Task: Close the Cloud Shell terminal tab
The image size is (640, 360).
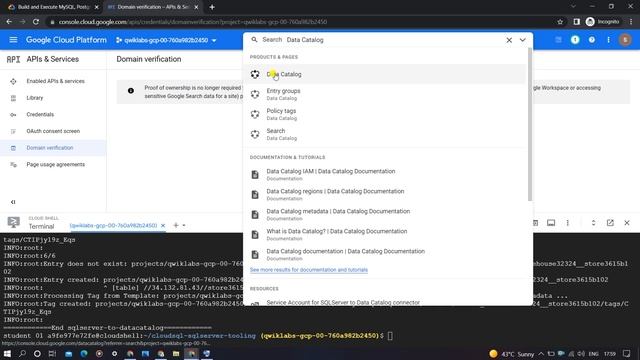Action: (163, 225)
